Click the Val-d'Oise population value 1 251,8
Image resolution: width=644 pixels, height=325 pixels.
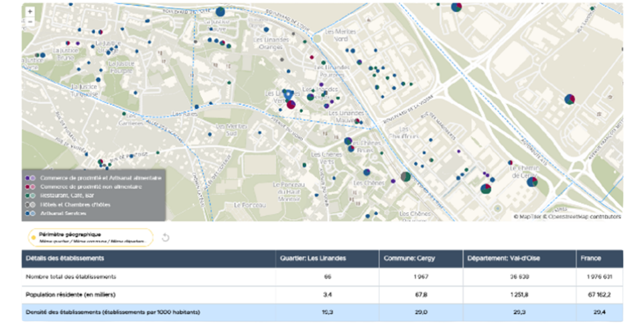click(519, 295)
